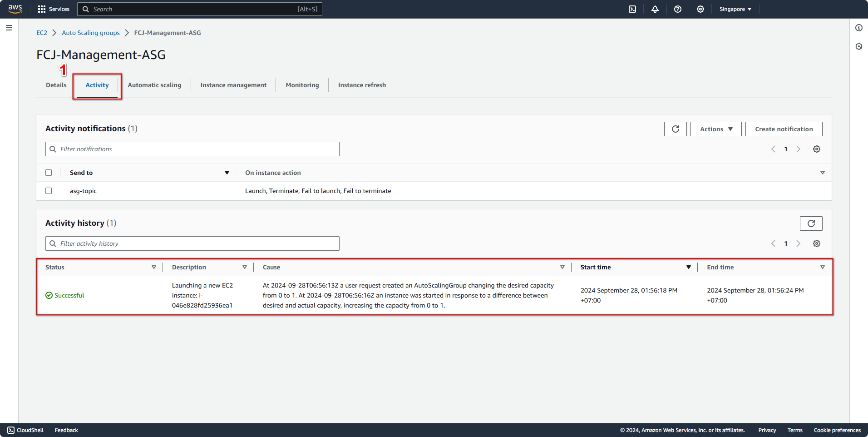868x437 pixels.
Task: Open the Privacy link in footer
Action: pos(767,430)
